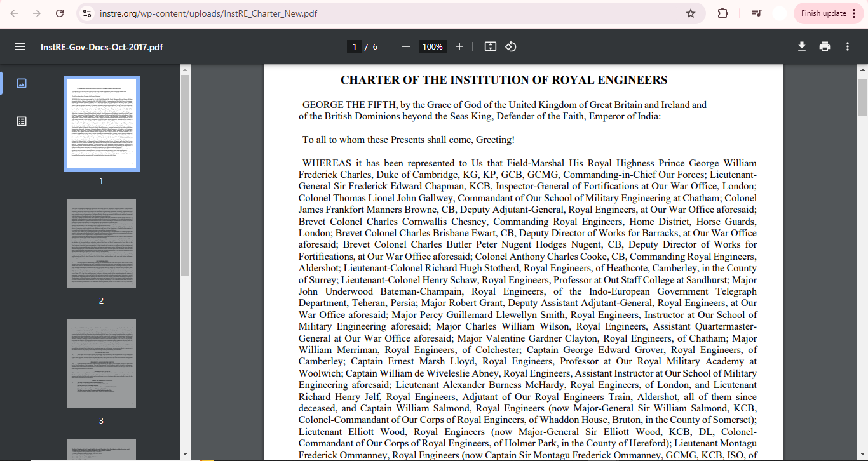868x461 pixels.
Task: Click thumbnail label number 2
Action: [101, 300]
